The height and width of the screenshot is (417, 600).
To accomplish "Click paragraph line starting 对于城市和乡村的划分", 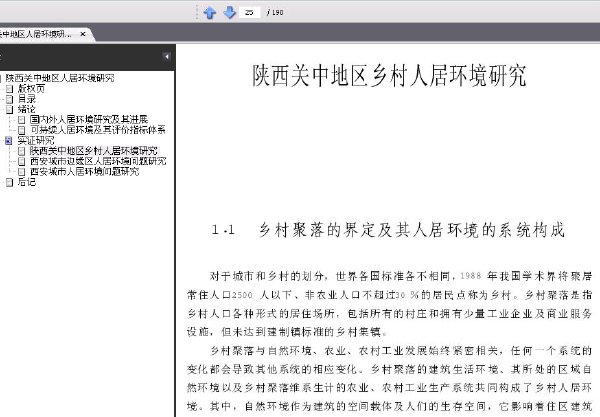I will pos(401,276).
